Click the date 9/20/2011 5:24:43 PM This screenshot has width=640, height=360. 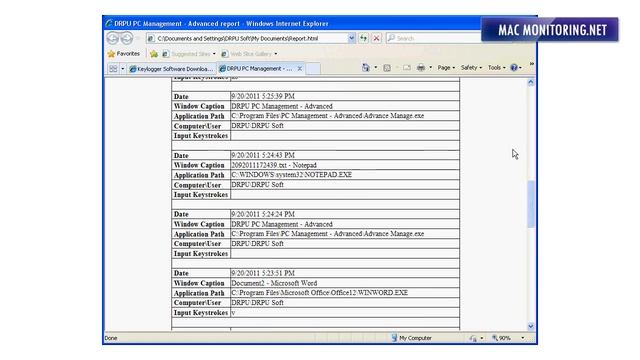point(263,155)
